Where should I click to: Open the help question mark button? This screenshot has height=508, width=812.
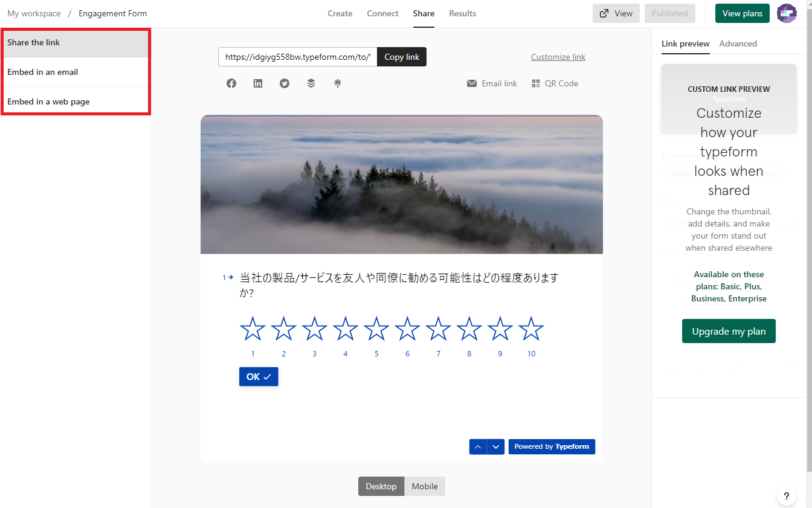coord(786,496)
